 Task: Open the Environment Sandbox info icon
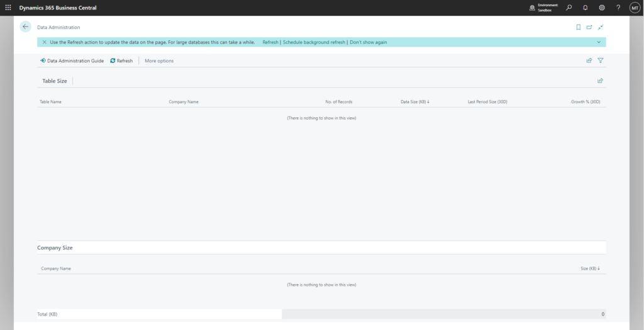tap(532, 8)
